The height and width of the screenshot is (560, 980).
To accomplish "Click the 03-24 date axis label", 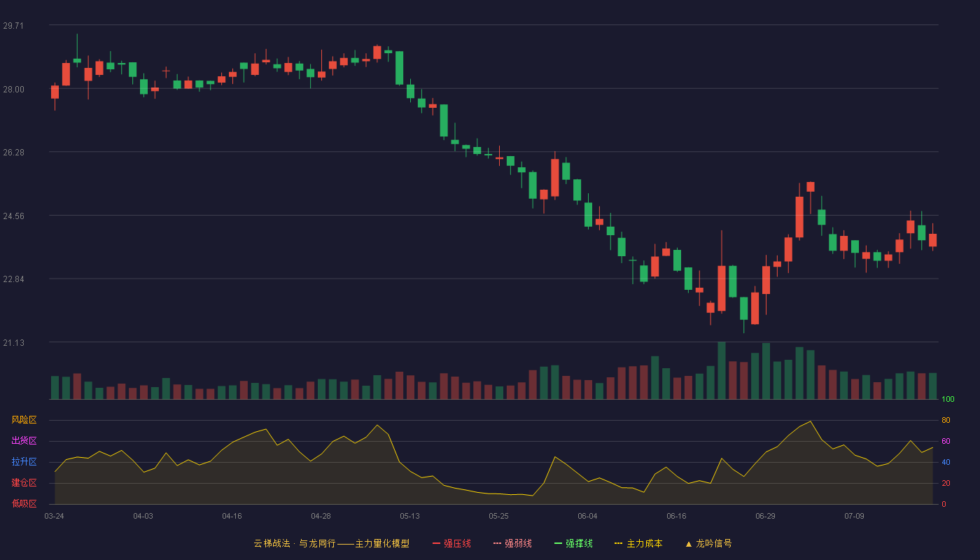I will coord(54,516).
